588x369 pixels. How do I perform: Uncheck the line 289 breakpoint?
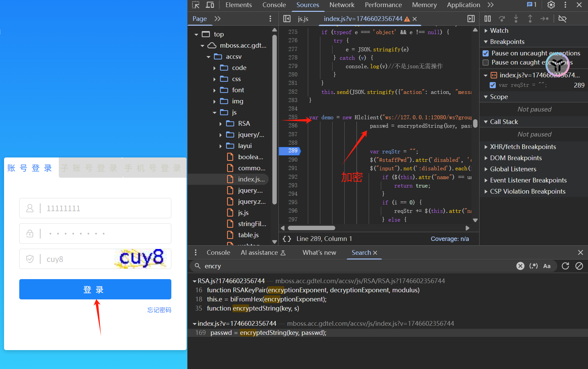493,85
